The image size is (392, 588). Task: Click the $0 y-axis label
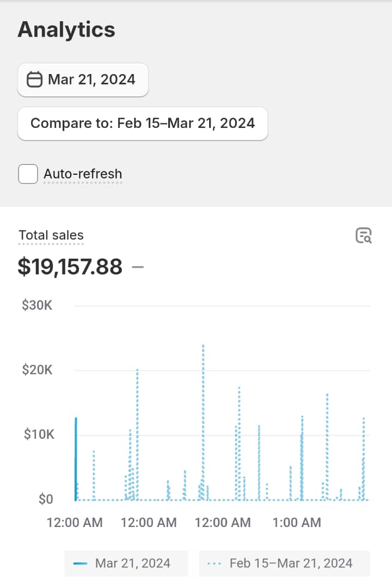(x=46, y=500)
